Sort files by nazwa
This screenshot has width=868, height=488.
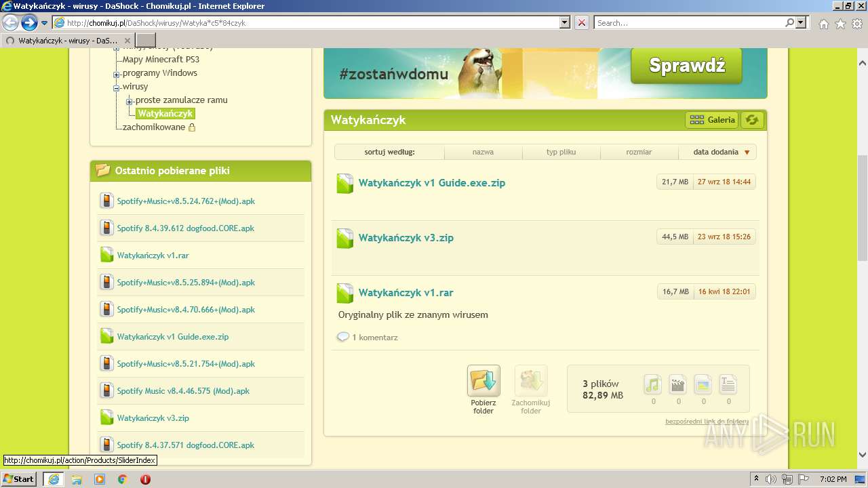point(483,152)
